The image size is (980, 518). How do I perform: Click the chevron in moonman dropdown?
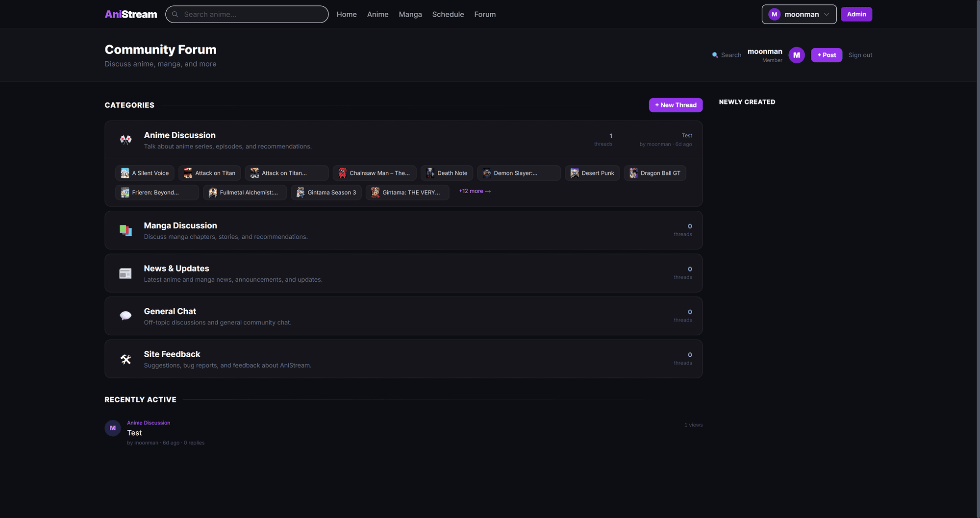click(x=827, y=14)
